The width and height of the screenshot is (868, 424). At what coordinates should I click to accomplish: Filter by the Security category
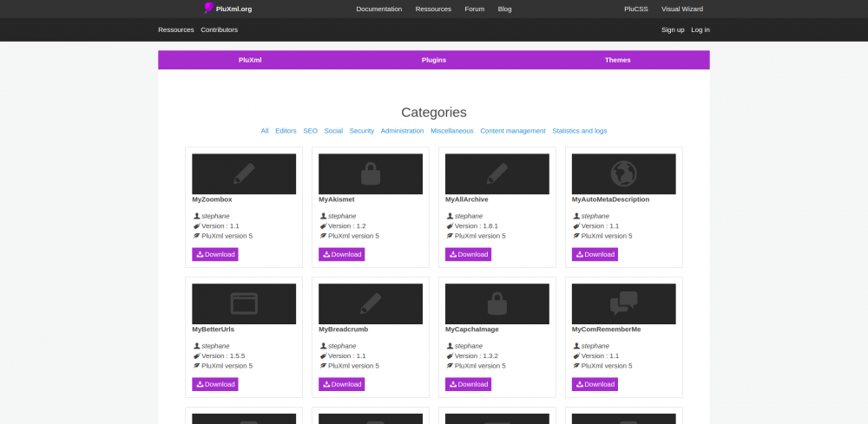pos(362,131)
